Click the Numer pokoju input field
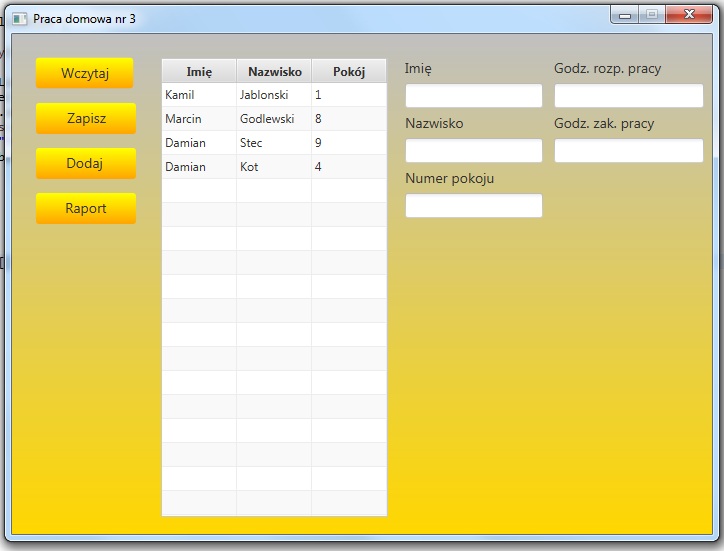 pyautogui.click(x=473, y=206)
